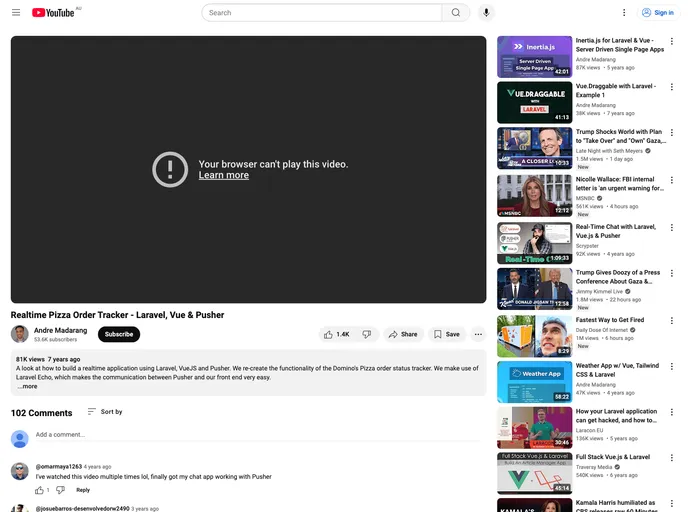This screenshot has height=512, width=688.
Task: Open Andre Madarang channel avatar
Action: pyautogui.click(x=20, y=334)
